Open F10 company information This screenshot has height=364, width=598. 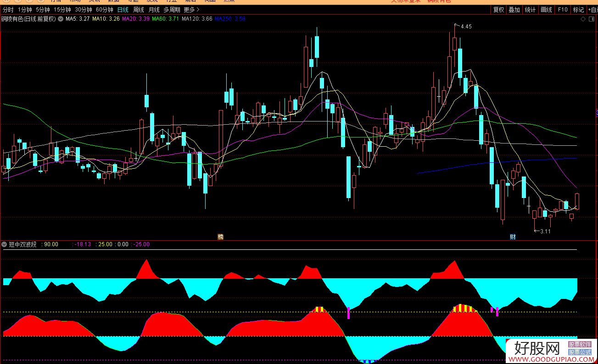click(563, 10)
